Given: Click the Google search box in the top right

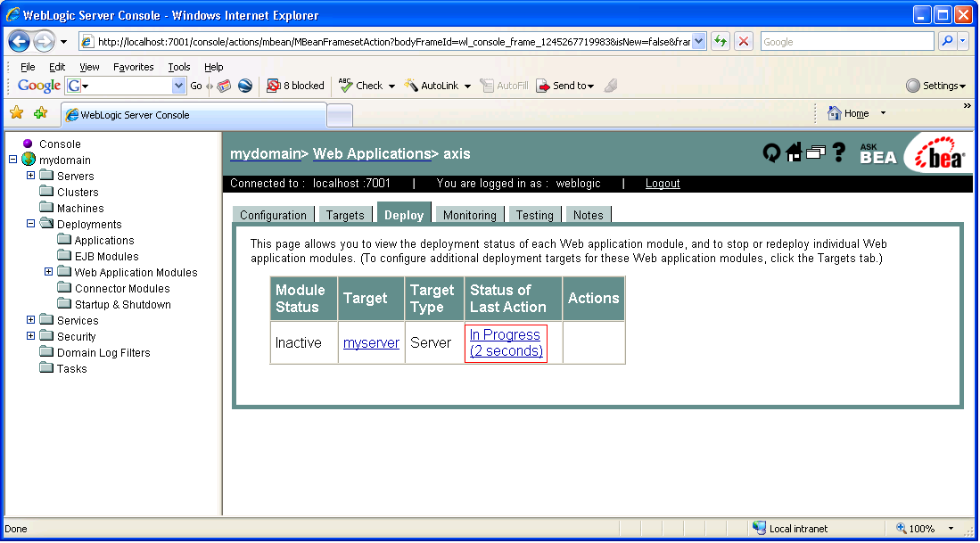Looking at the screenshot, I should click(847, 42).
